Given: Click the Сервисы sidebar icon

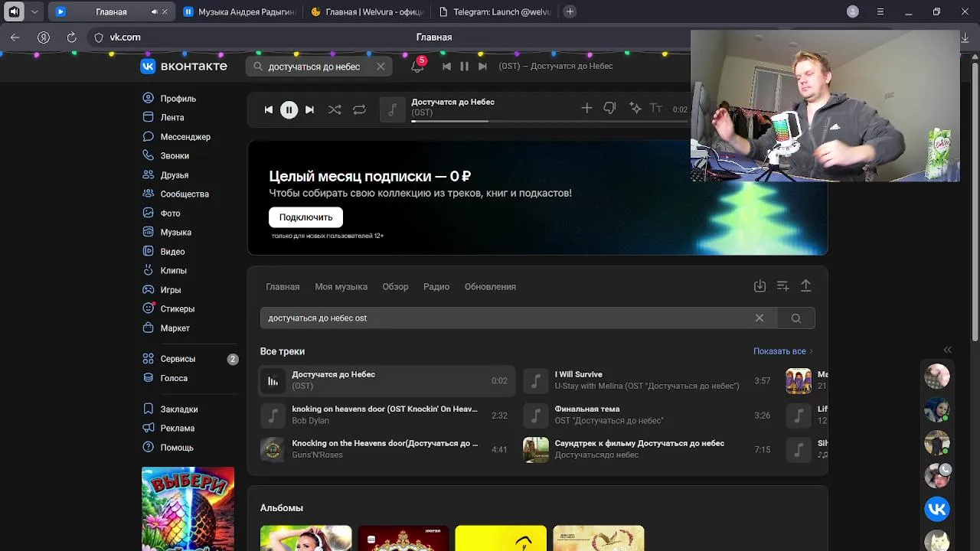Looking at the screenshot, I should click(149, 359).
